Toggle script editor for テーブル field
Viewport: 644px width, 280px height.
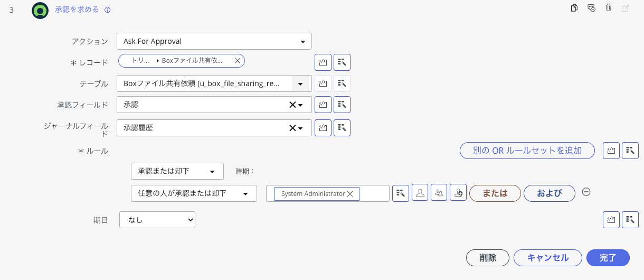tap(323, 83)
